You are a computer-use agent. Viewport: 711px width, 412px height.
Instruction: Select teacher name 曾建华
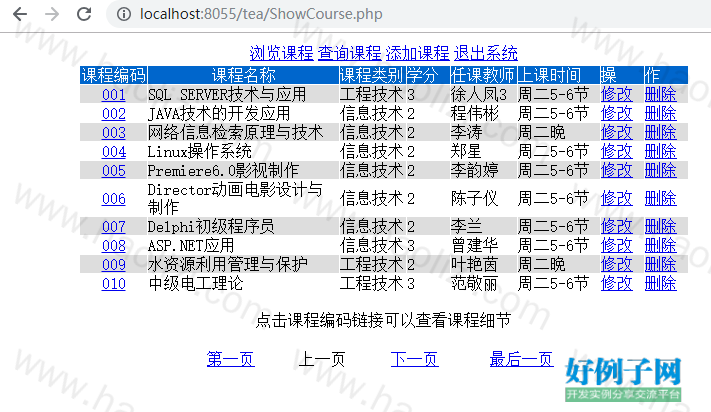475,246
